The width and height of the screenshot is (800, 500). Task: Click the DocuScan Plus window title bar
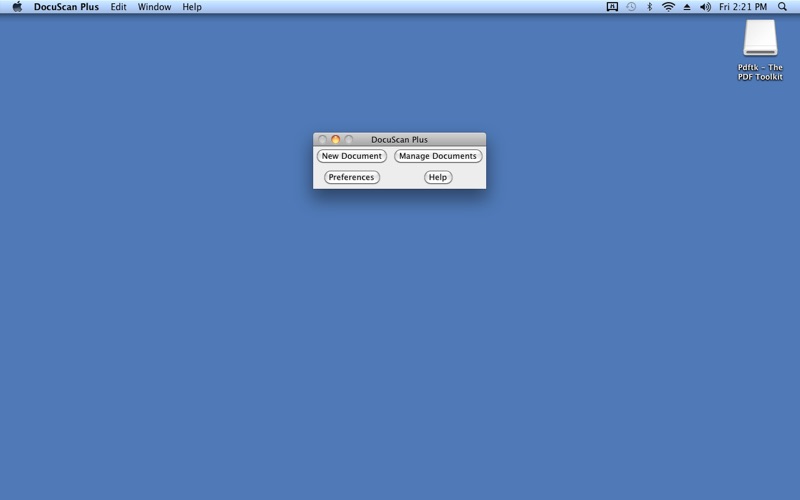tap(399, 139)
